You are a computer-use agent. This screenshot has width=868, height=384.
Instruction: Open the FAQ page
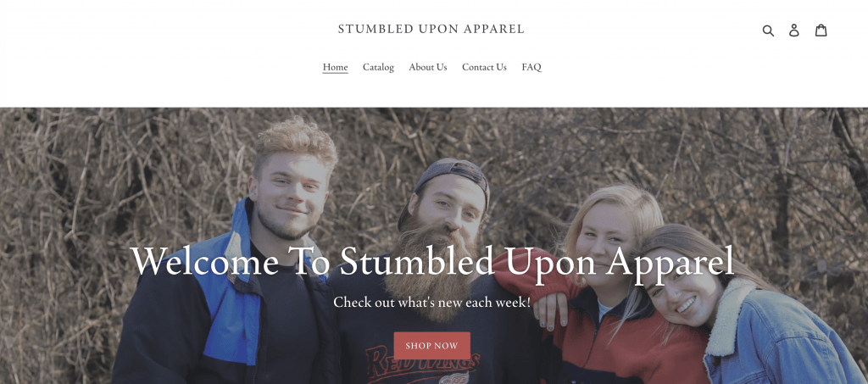(531, 67)
